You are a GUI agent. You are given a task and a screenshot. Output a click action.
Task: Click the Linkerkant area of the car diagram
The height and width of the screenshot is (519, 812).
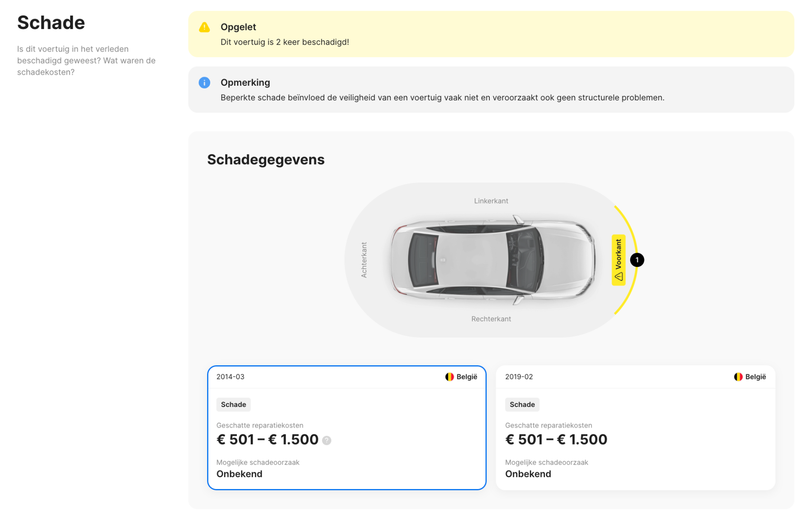(x=491, y=201)
